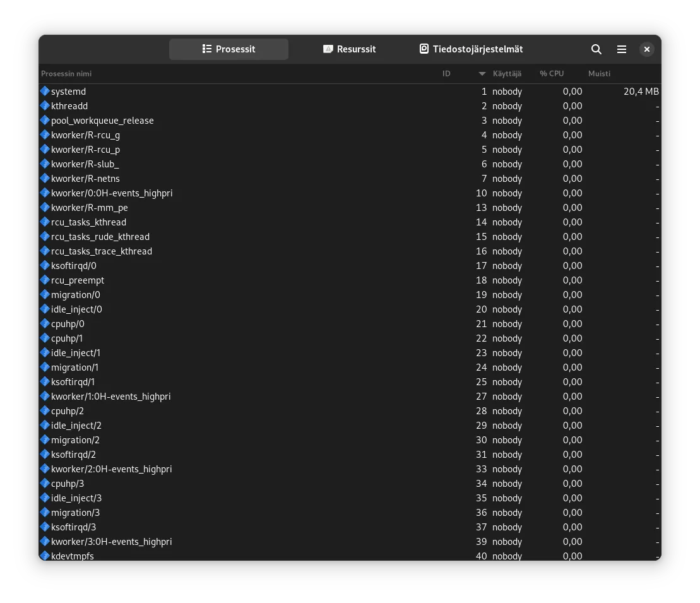
Task: Toggle sort order via ID column arrow
Action: pyautogui.click(x=482, y=74)
